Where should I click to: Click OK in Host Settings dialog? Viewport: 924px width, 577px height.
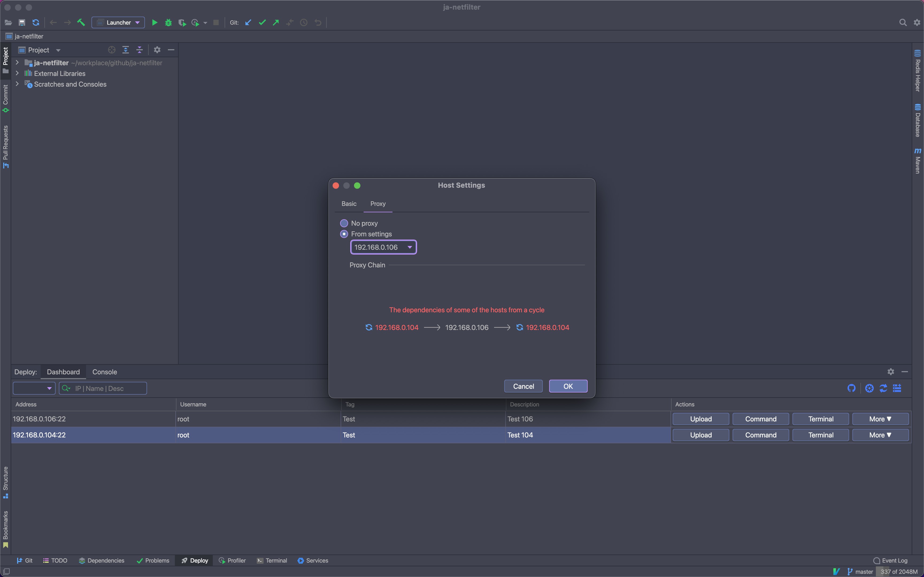pyautogui.click(x=568, y=386)
